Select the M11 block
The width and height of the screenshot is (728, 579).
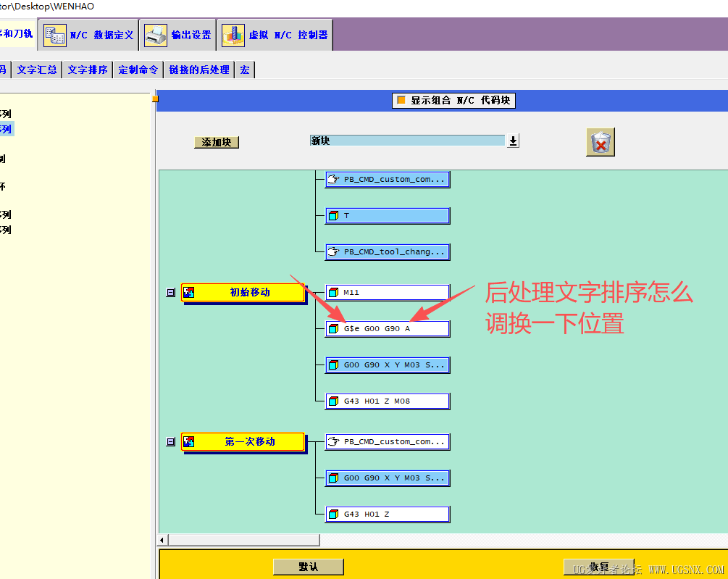click(388, 293)
